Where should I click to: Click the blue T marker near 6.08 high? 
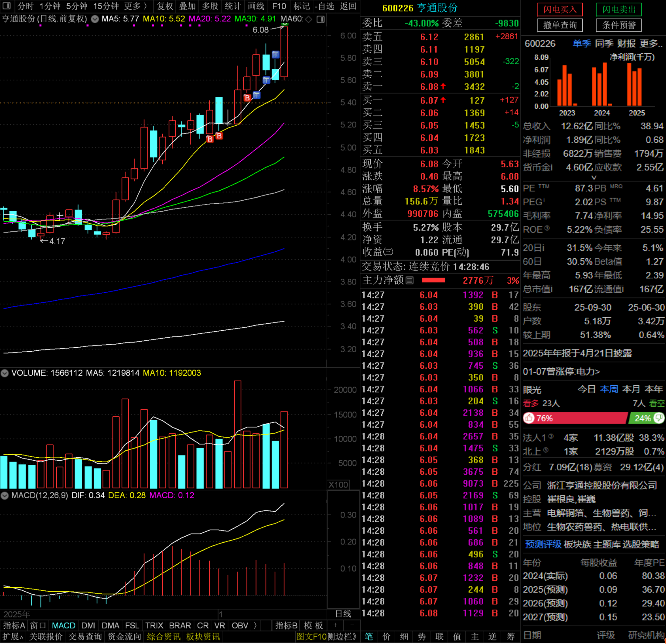coord(276,55)
